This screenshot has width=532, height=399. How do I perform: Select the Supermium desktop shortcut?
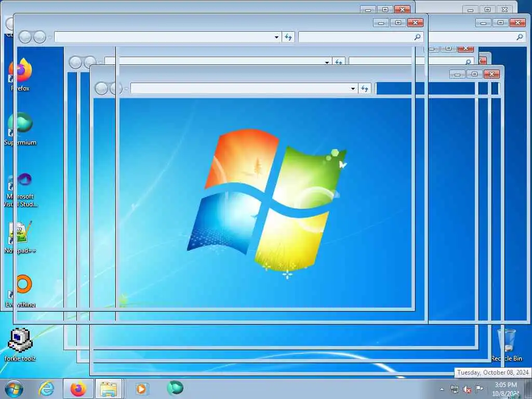[x=20, y=129]
